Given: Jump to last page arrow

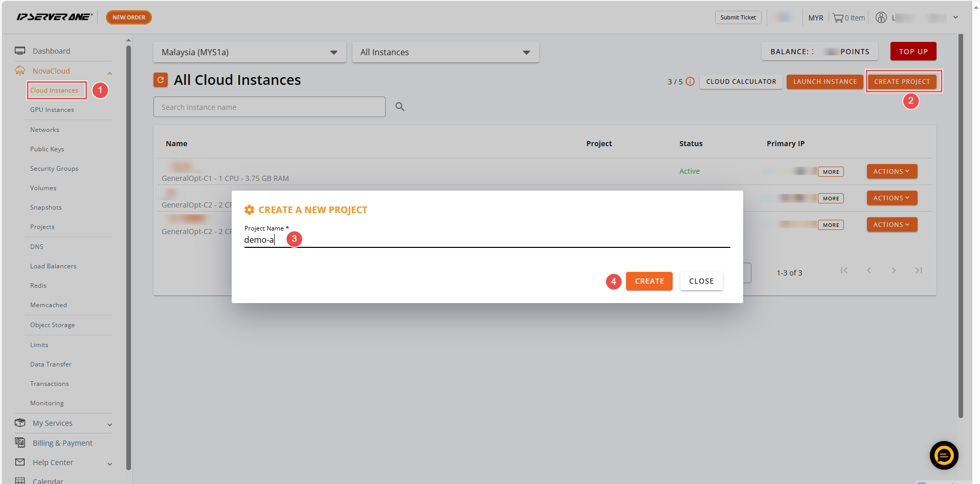Looking at the screenshot, I should (919, 270).
